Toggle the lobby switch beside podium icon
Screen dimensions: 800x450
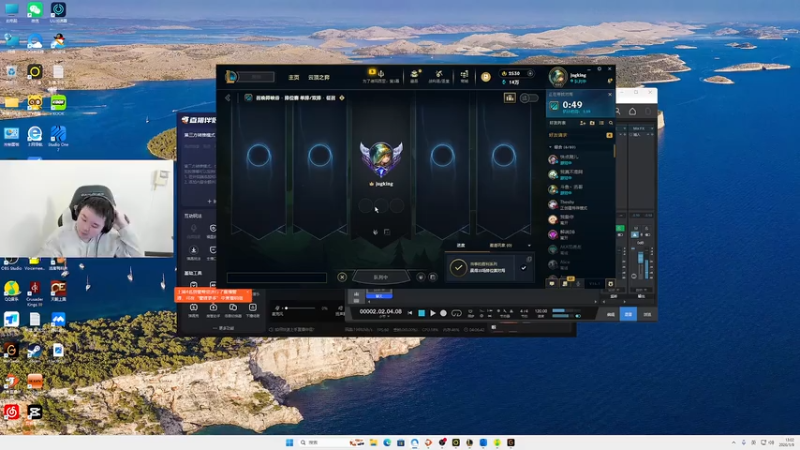529,97
